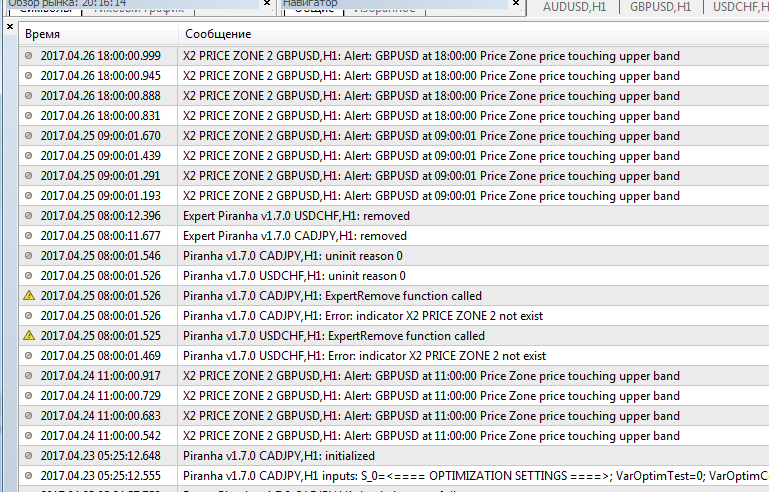
Task: Click info icon of 08:00:12.396 log row
Action: [x=28, y=216]
